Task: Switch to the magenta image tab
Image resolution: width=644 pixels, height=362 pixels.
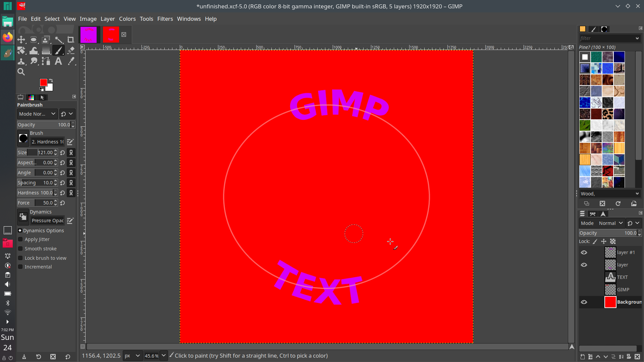Action: pos(89,35)
